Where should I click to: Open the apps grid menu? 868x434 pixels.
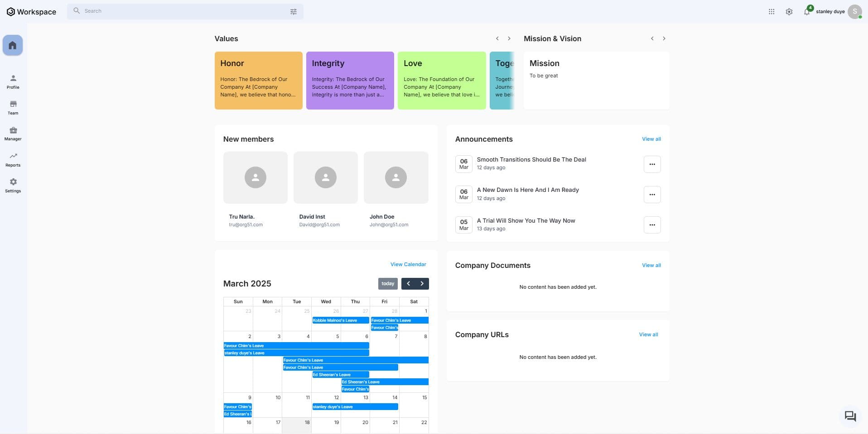772,12
